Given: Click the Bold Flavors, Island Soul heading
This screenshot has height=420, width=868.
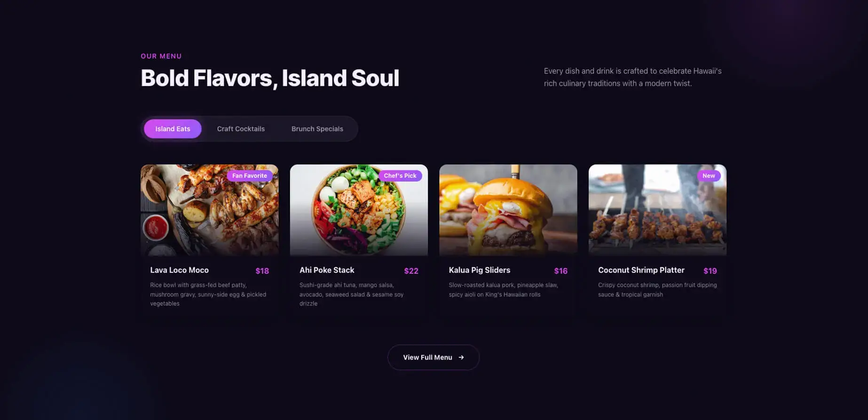Looking at the screenshot, I should point(270,78).
